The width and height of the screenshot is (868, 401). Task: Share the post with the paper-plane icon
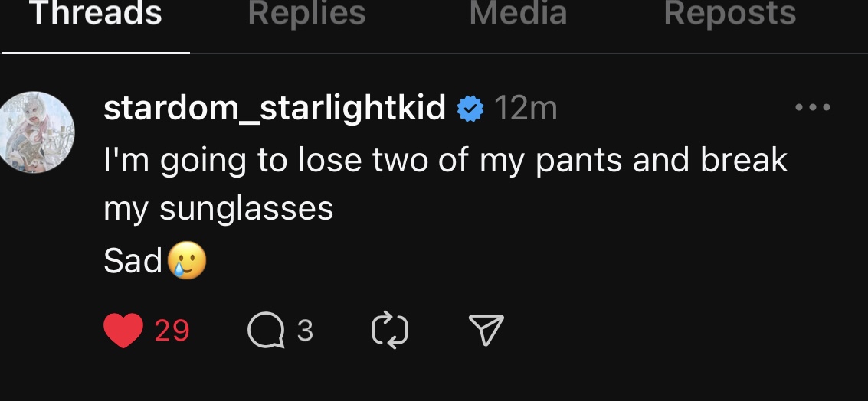pyautogui.click(x=486, y=330)
